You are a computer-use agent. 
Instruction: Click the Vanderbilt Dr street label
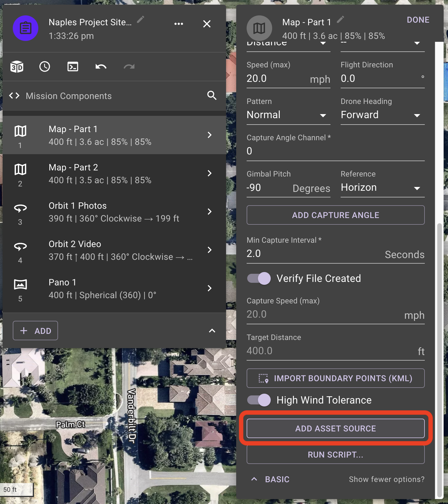click(132, 416)
